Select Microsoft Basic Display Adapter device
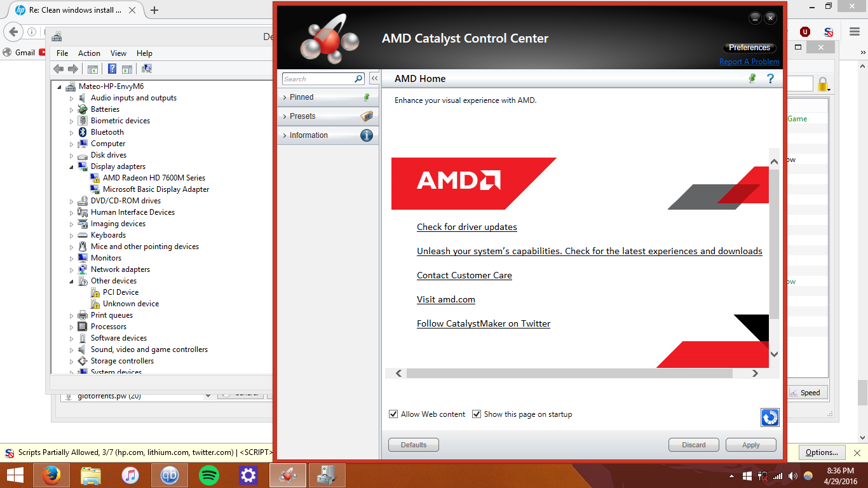The width and height of the screenshot is (868, 488). (156, 189)
